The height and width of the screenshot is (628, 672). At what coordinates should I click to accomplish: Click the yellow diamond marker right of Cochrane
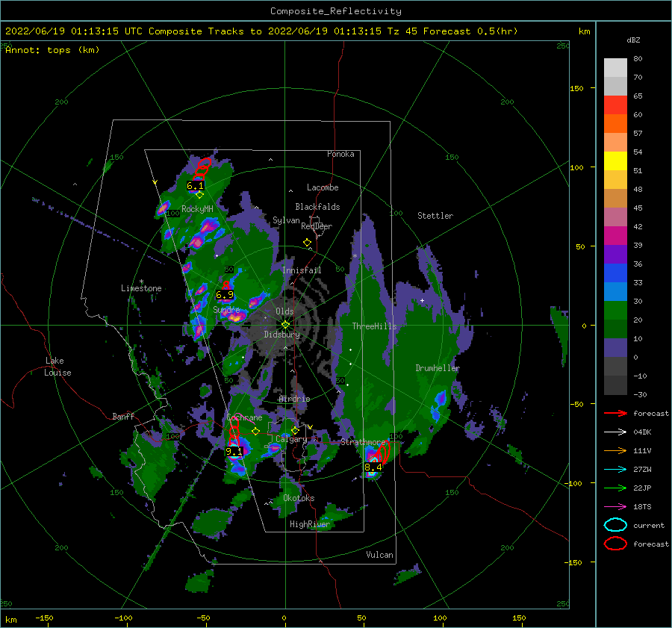[256, 432]
